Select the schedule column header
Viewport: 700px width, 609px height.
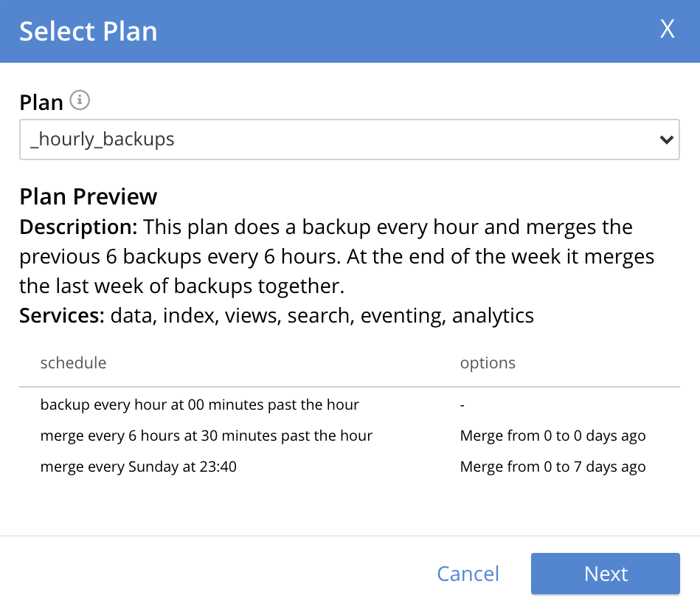click(73, 362)
